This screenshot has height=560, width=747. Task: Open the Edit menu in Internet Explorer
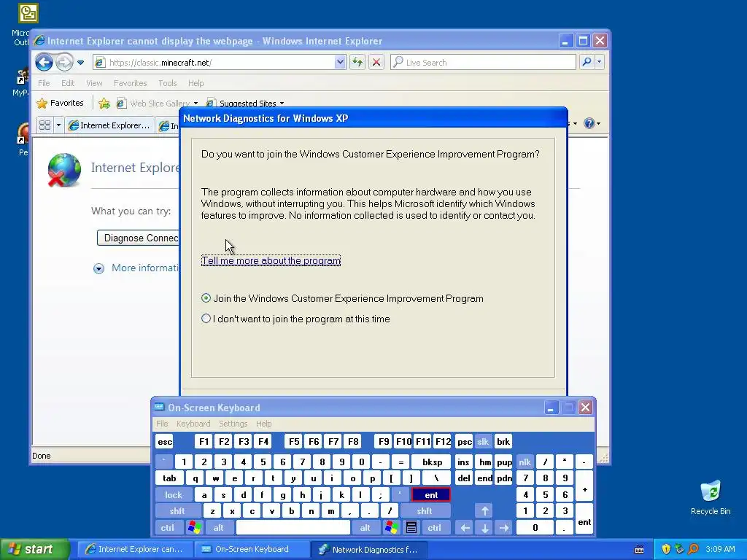coord(68,83)
